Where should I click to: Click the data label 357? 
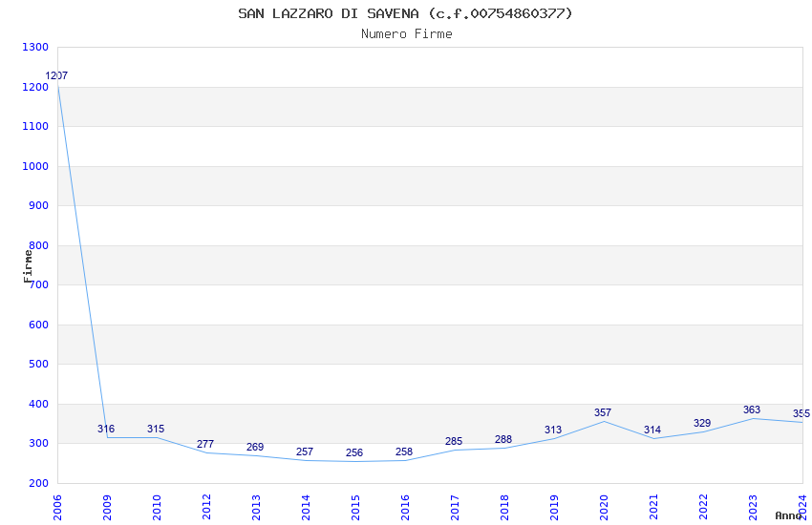(x=603, y=412)
